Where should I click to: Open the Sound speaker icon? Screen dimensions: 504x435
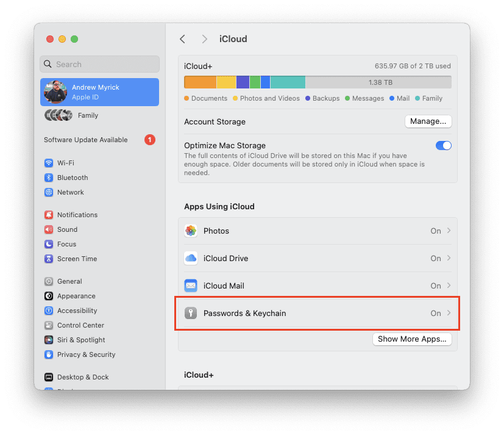tap(49, 229)
